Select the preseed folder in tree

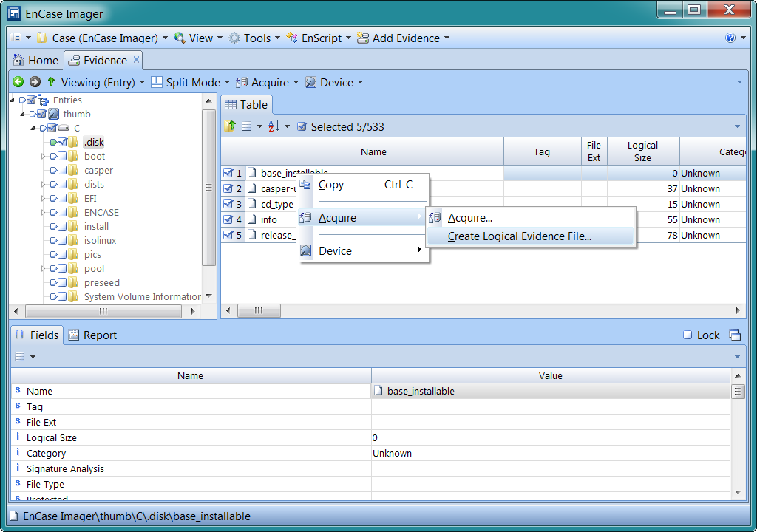coord(102,282)
